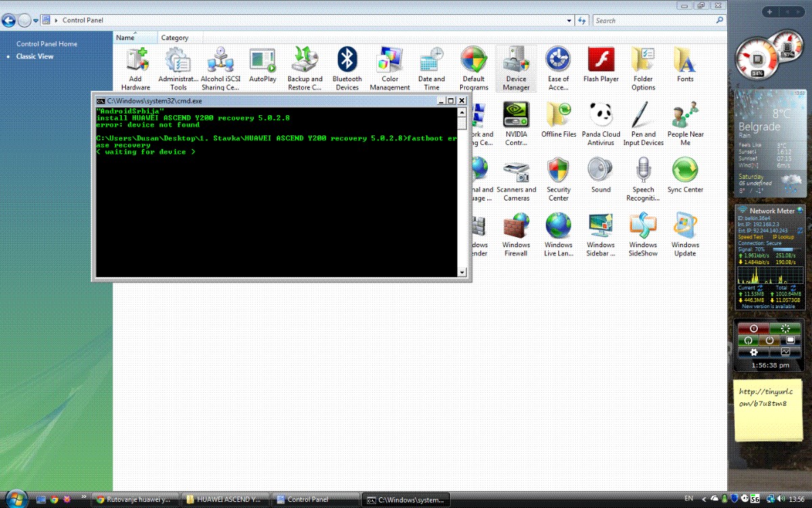Open the Sound applet icon
This screenshot has width=812, height=508.
(x=601, y=176)
